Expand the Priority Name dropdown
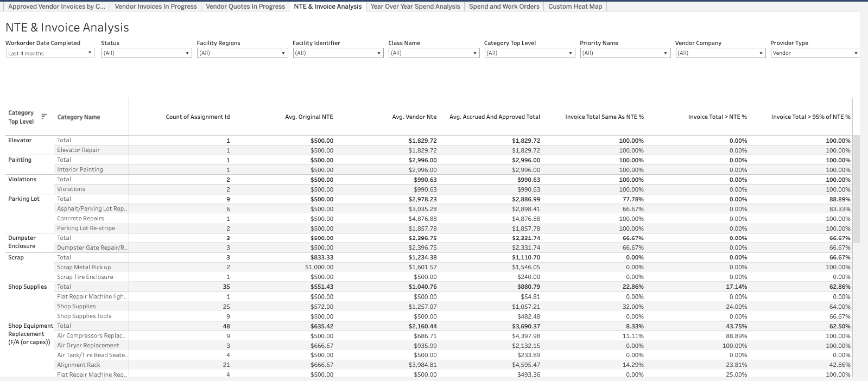 (x=625, y=53)
